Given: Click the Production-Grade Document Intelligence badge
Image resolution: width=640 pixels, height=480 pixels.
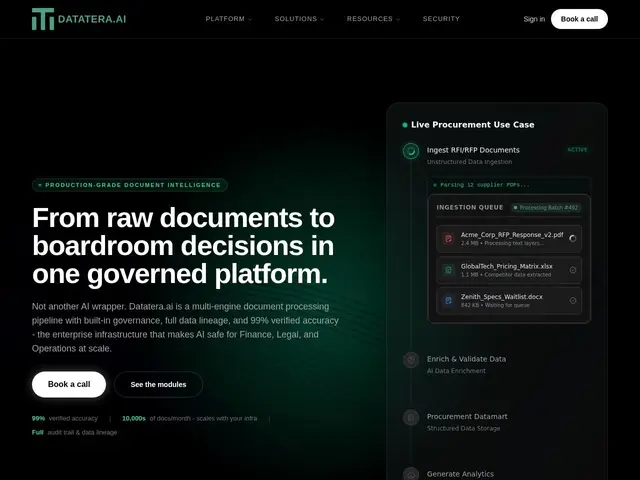Looking at the screenshot, I should point(129,185).
